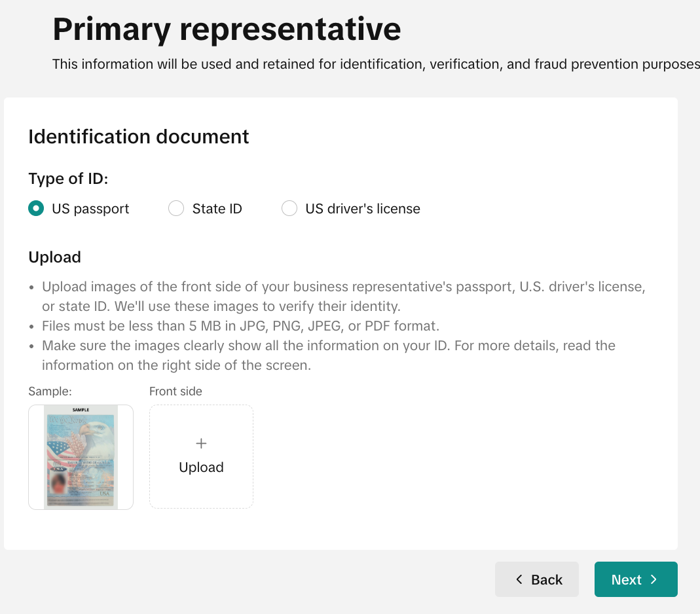
Task: Click the "Upload" section heading
Action: [x=54, y=257]
